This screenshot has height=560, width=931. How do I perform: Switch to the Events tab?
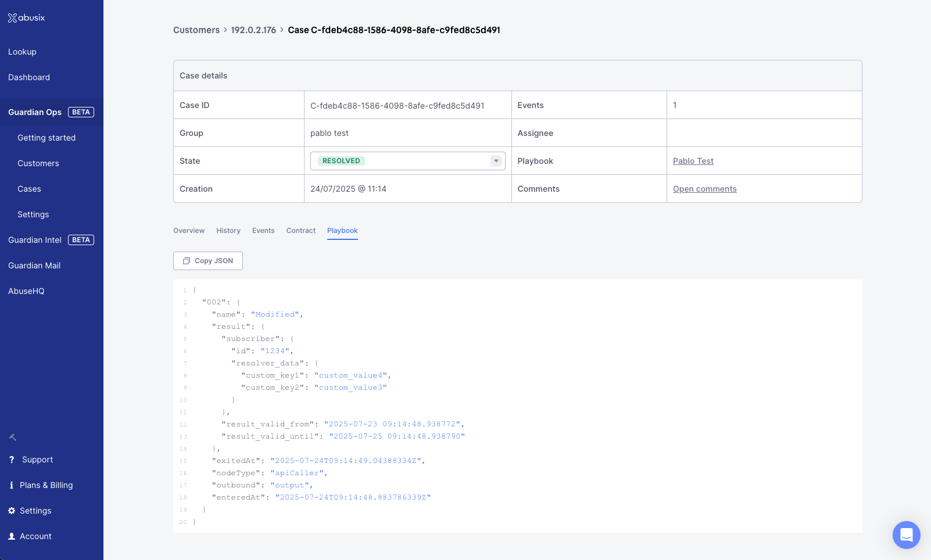pyautogui.click(x=263, y=231)
